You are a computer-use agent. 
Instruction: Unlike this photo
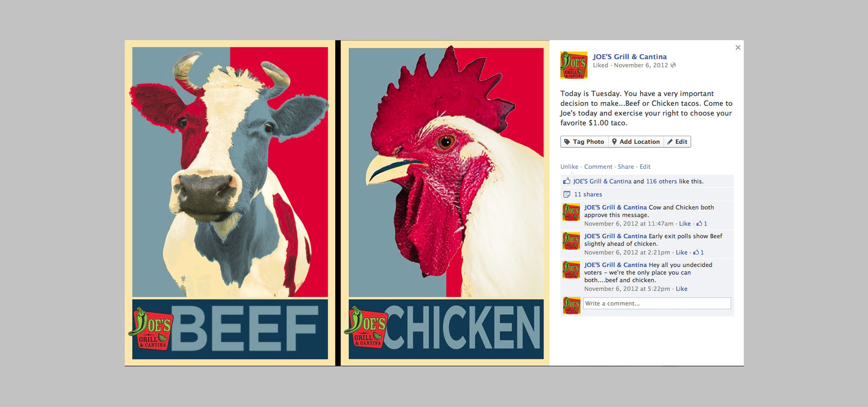pos(569,167)
